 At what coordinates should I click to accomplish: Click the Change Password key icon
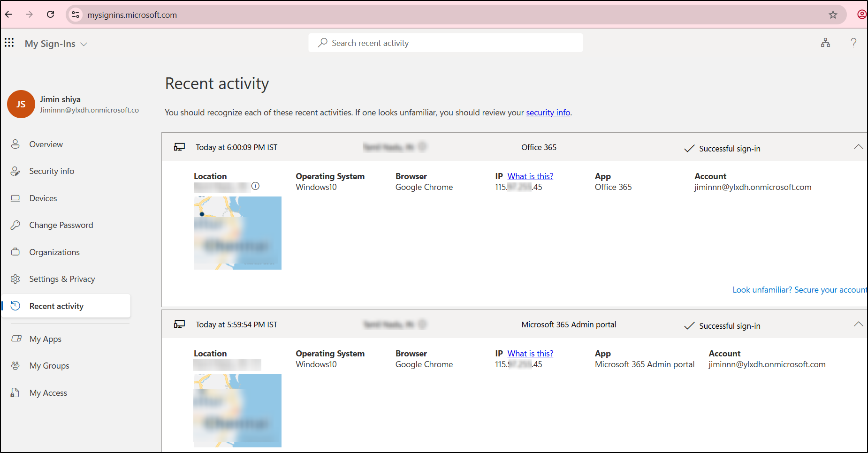15,225
